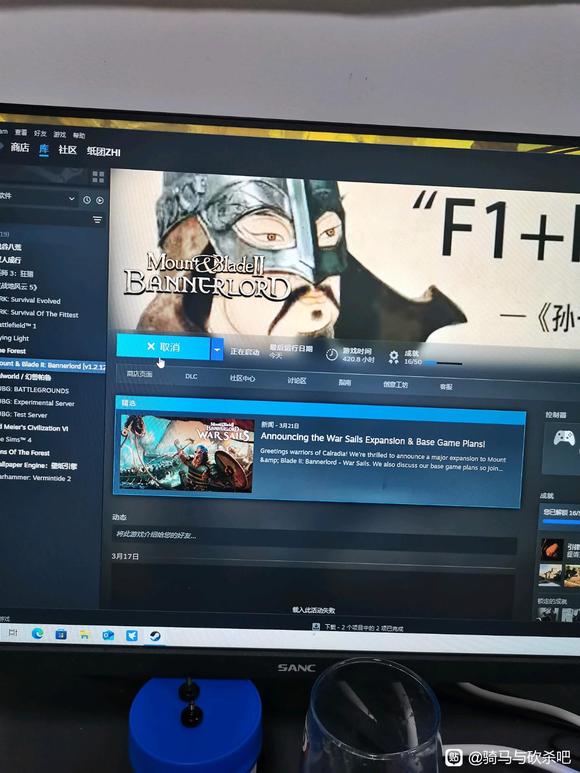Screen dimensions: 580x773
Task: Open the DLC page link
Action: point(191,376)
